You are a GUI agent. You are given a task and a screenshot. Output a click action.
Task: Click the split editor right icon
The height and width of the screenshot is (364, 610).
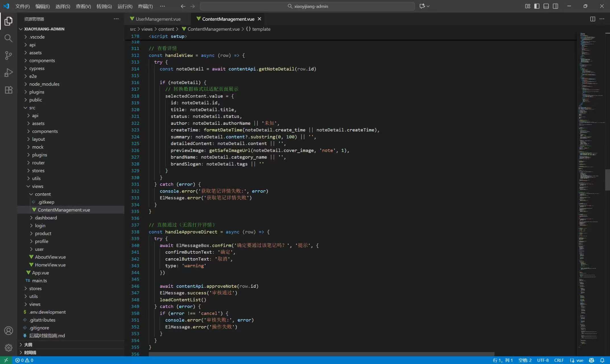[593, 19]
